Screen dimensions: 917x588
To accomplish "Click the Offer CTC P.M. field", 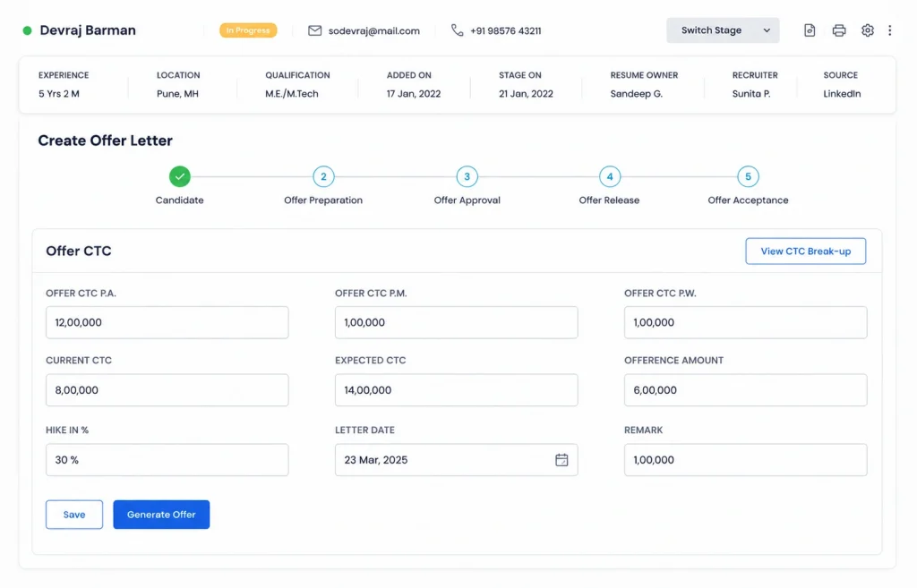I will 456,322.
